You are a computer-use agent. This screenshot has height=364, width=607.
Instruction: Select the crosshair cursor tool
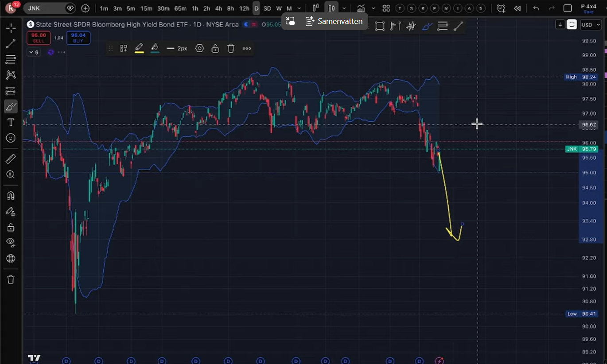[11, 28]
